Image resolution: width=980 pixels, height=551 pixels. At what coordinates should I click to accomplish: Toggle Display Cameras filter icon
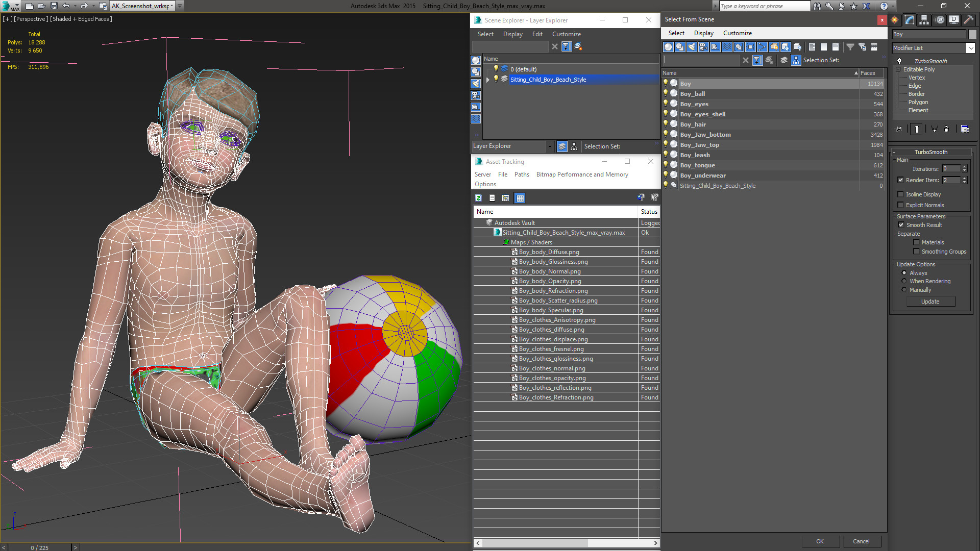coord(703,47)
